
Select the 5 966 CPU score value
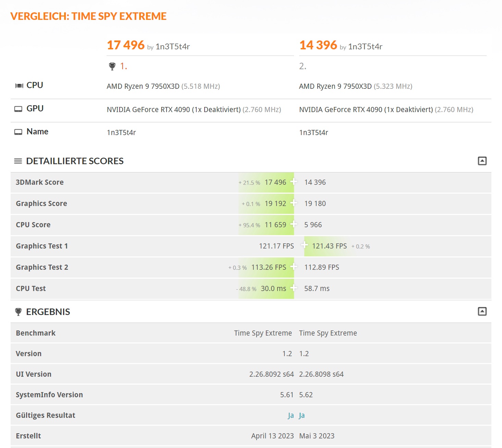313,225
